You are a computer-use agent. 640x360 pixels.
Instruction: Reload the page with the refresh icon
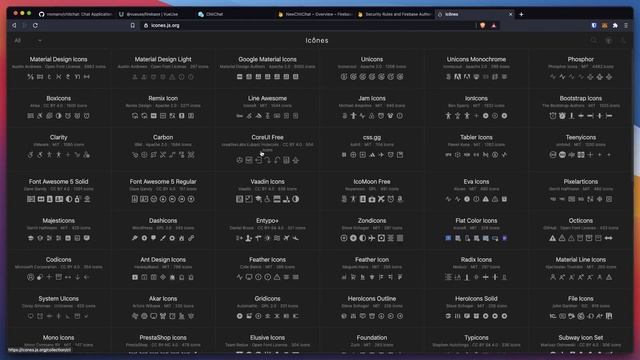point(36,25)
